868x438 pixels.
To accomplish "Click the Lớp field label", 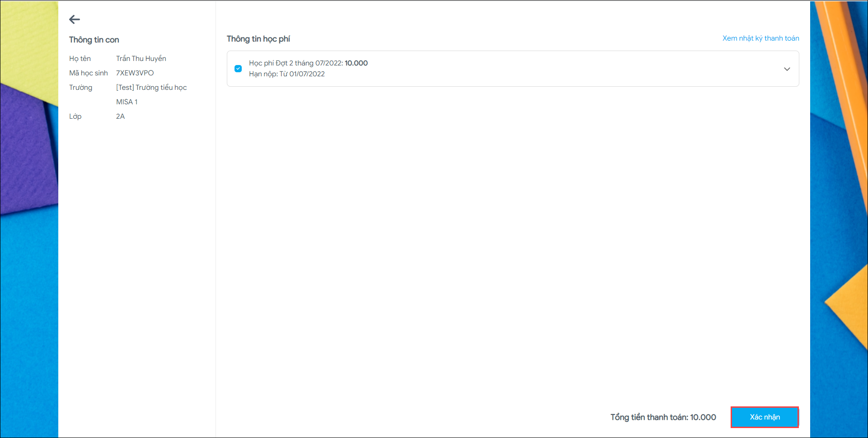I will 75,116.
